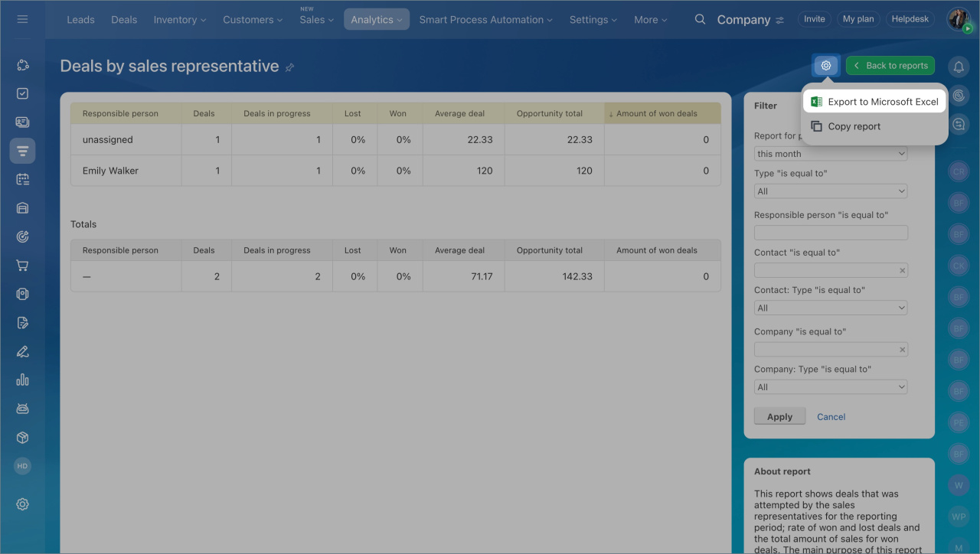Open the CRM funnel icon in sidebar
Image resolution: width=980 pixels, height=554 pixels.
coord(22,151)
